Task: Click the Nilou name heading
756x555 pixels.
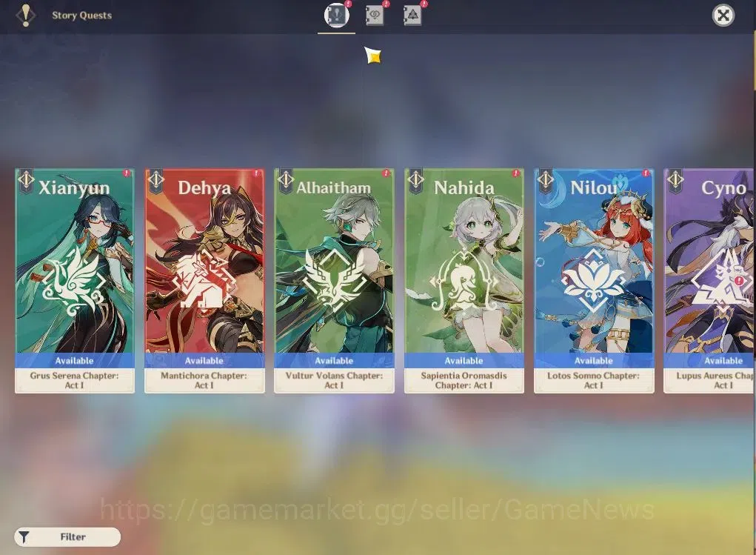Action: (x=594, y=187)
